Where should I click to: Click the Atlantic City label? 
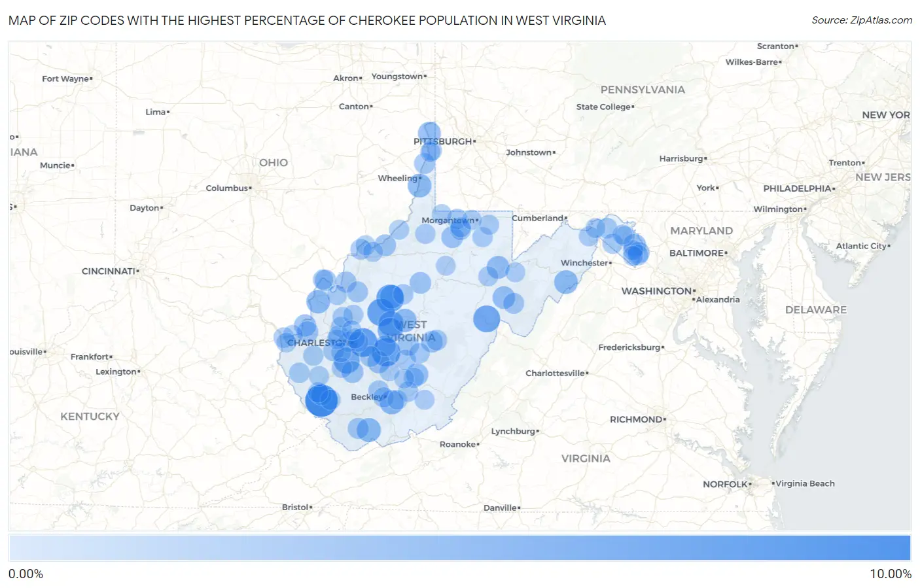(862, 246)
